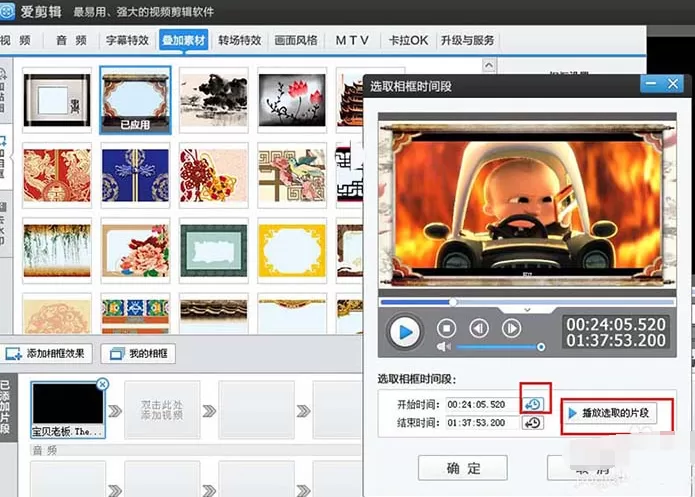Viewport: 695px width, 497px height.
Task: Open the 字幕特效 tab
Action: [127, 40]
